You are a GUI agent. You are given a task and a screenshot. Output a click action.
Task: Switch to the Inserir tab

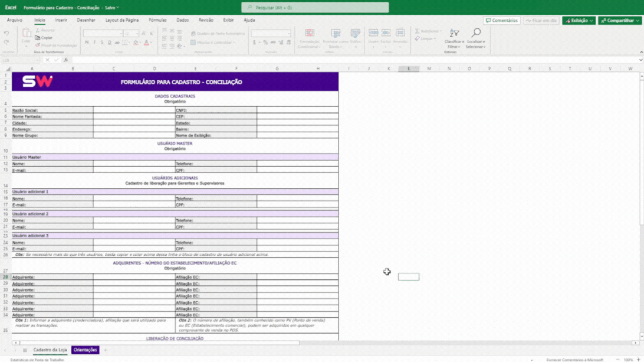[x=61, y=19]
